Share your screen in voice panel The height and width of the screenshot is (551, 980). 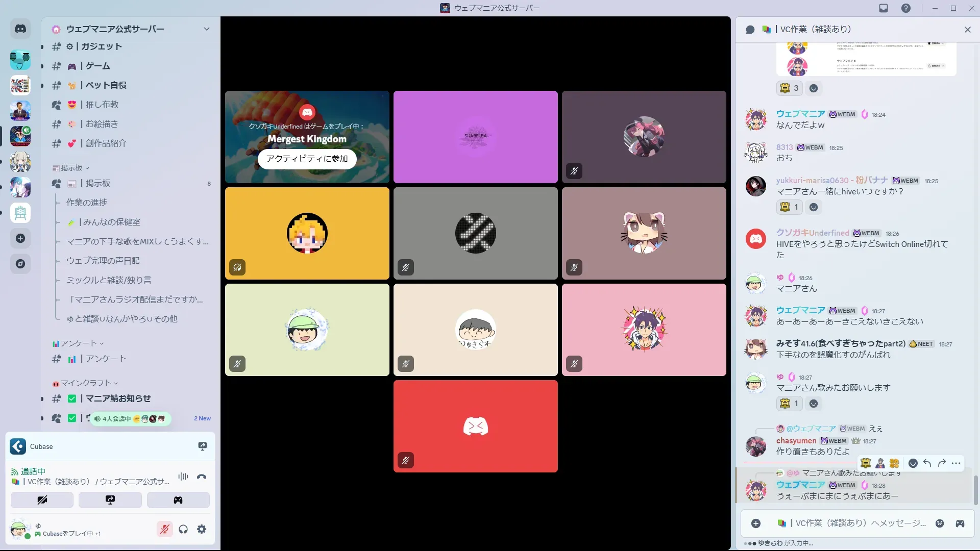pyautogui.click(x=110, y=500)
